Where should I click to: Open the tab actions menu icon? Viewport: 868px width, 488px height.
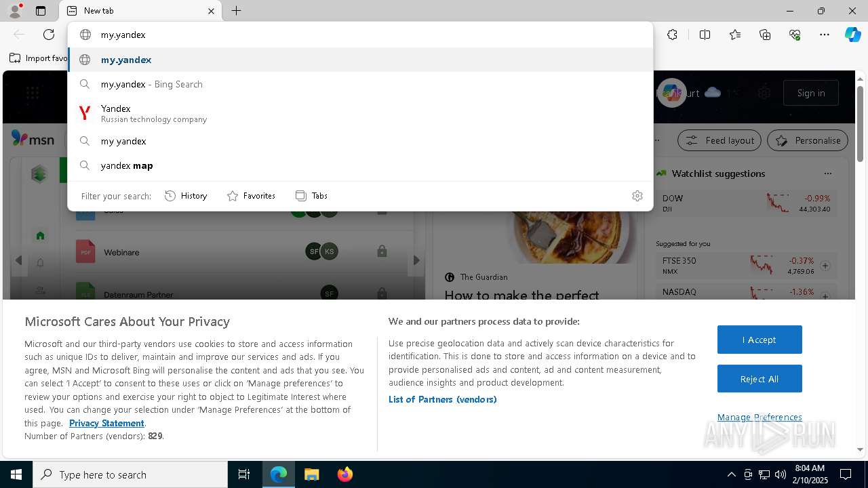coord(41,11)
